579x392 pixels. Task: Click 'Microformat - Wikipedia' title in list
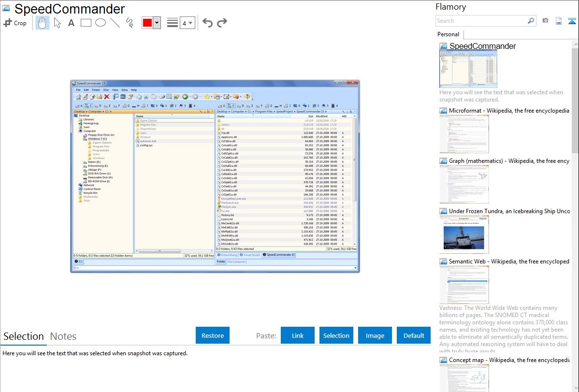(509, 111)
